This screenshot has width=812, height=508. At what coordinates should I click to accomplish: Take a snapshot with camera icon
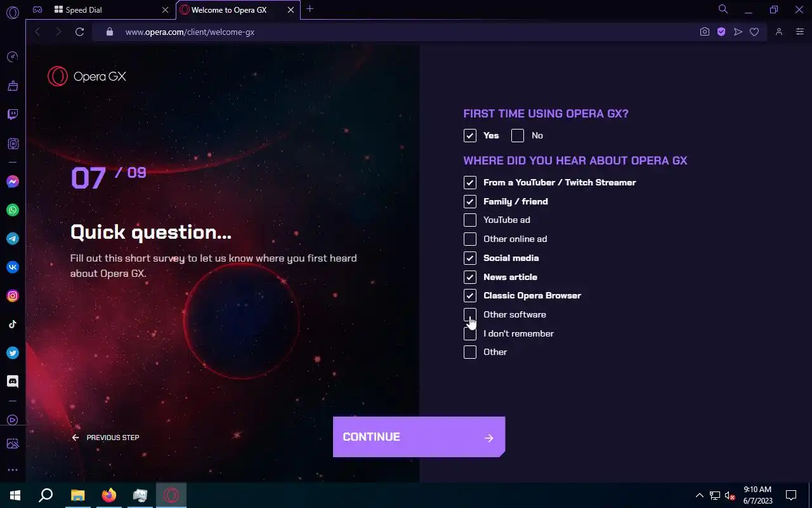(704, 32)
